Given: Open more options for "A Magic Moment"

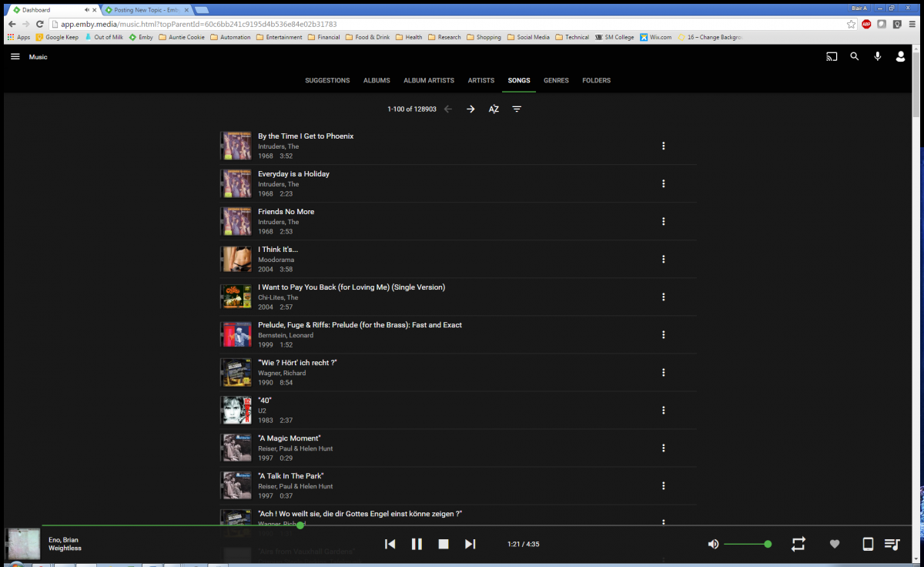Looking at the screenshot, I should (x=663, y=448).
